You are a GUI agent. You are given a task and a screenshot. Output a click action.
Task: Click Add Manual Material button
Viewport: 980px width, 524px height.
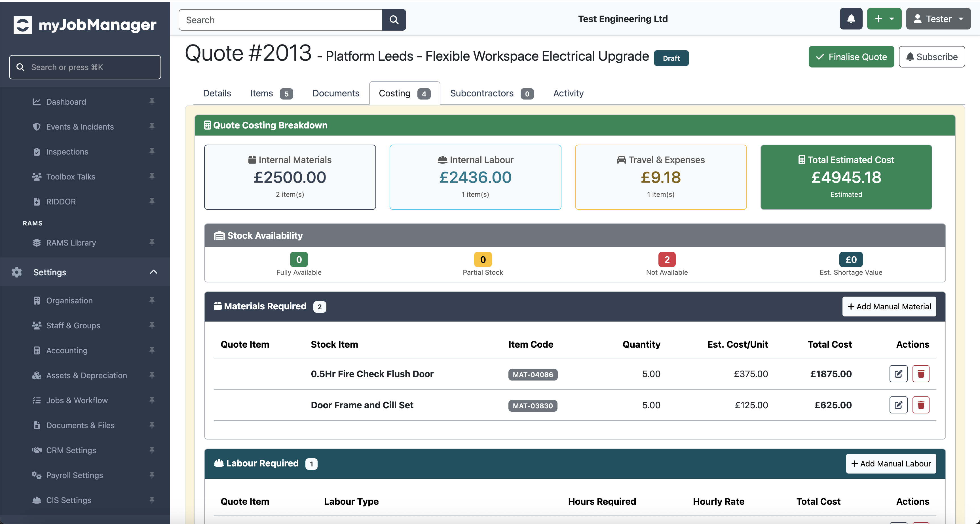coord(889,306)
